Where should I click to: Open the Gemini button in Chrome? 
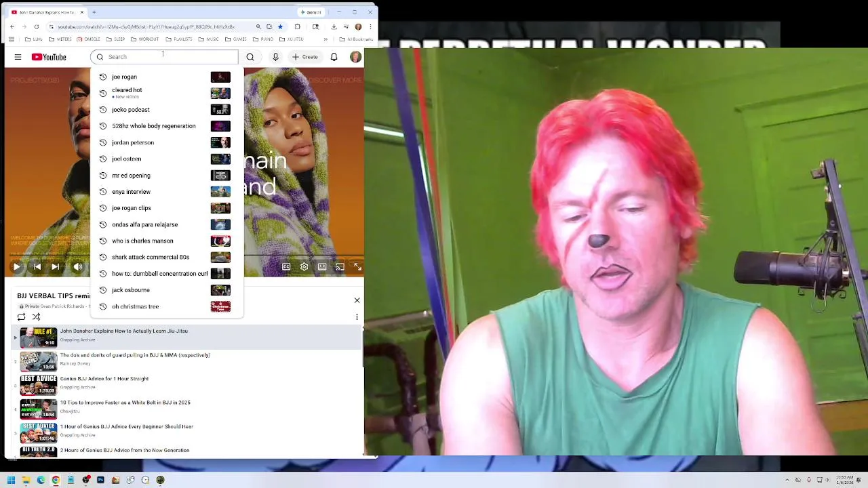tap(311, 12)
